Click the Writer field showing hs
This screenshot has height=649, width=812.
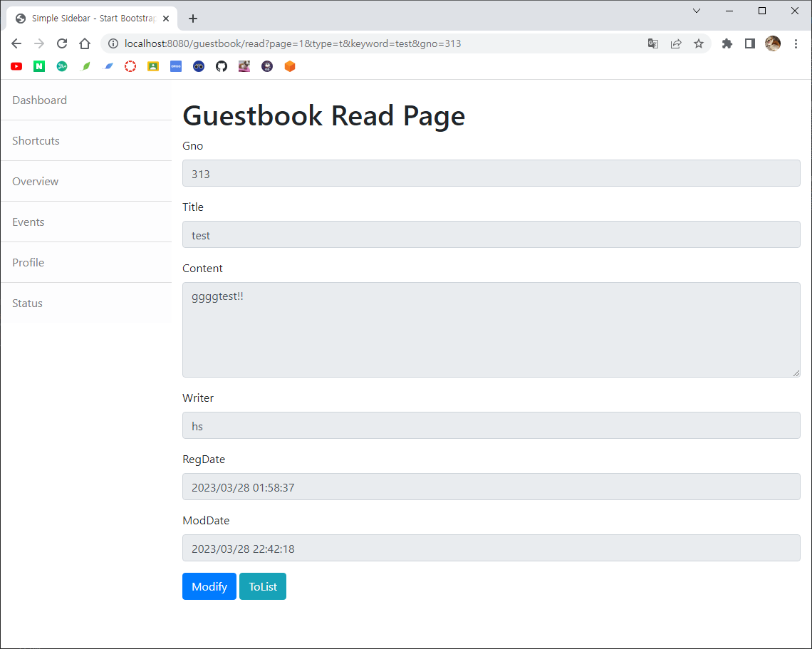tap(491, 425)
